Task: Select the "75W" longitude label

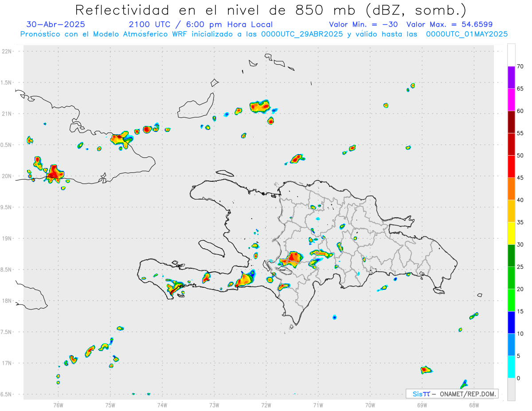Action: click(x=110, y=405)
